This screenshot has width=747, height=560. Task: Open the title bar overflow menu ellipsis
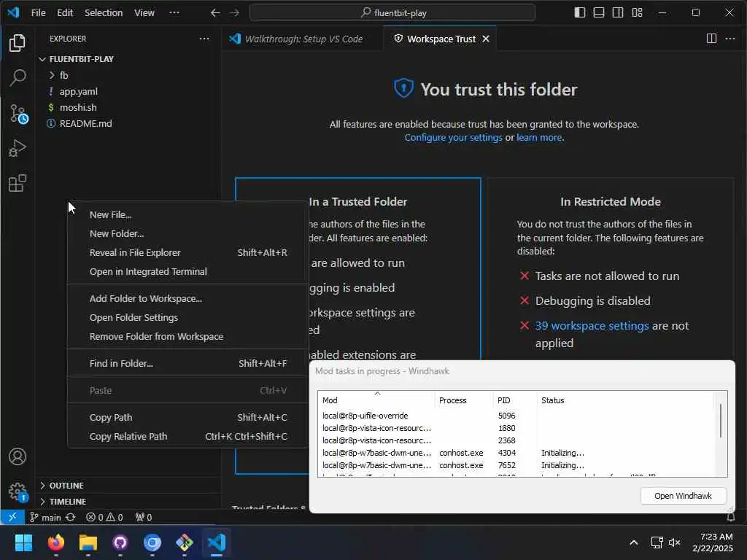coord(174,12)
